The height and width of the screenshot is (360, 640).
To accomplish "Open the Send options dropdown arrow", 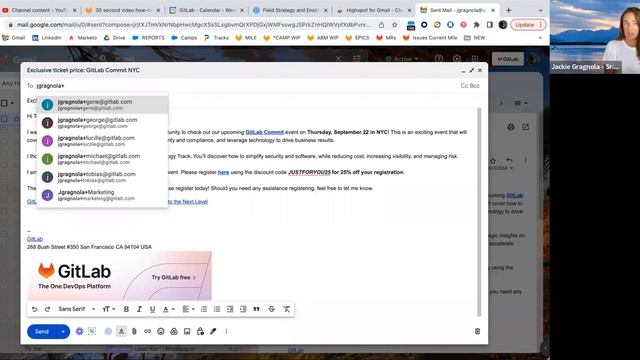I will [x=63, y=331].
